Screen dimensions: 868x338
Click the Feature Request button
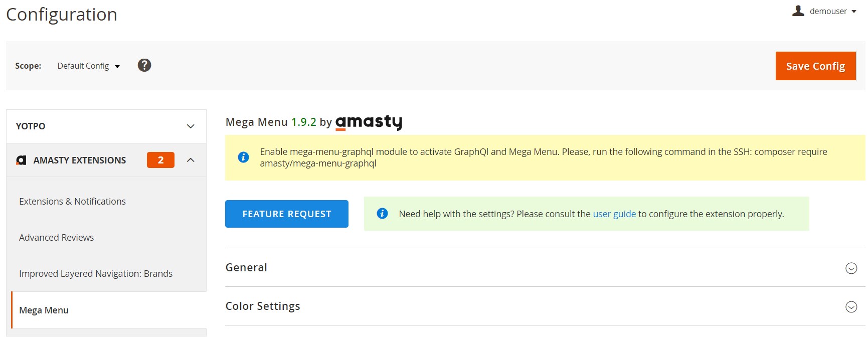286,214
